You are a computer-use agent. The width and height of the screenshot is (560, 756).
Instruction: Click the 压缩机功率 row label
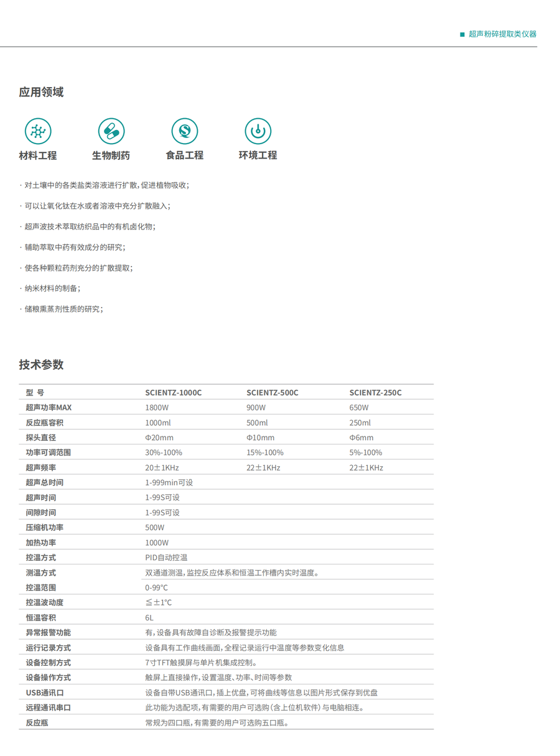[x=44, y=528]
